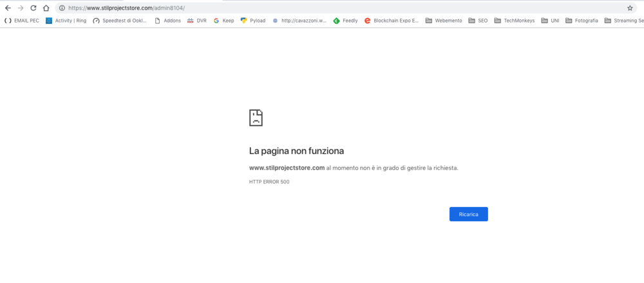The height and width of the screenshot is (283, 644).
Task: Open the http://cavazzoni.w... bookmark
Action: 299,21
